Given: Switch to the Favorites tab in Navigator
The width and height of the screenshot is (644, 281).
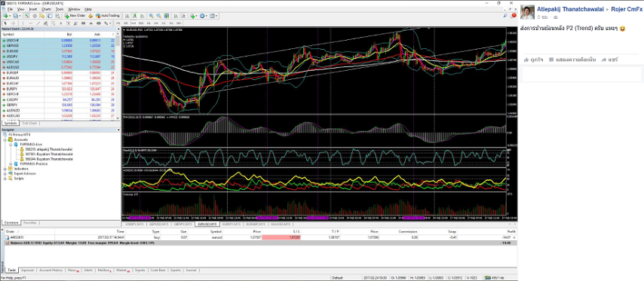Looking at the screenshot, I should pyautogui.click(x=29, y=222).
